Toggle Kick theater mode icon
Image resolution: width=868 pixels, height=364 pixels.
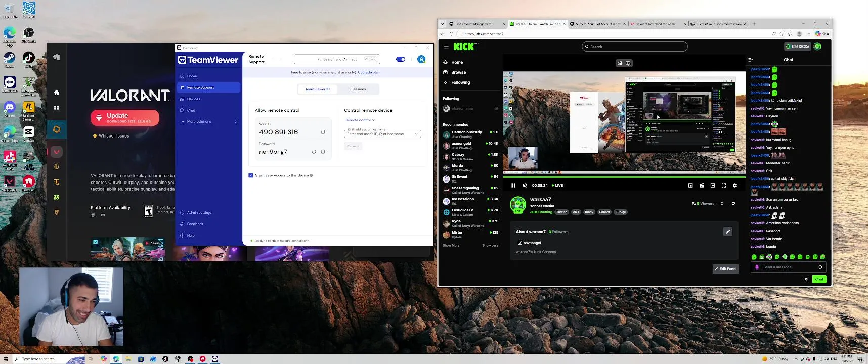[713, 186]
